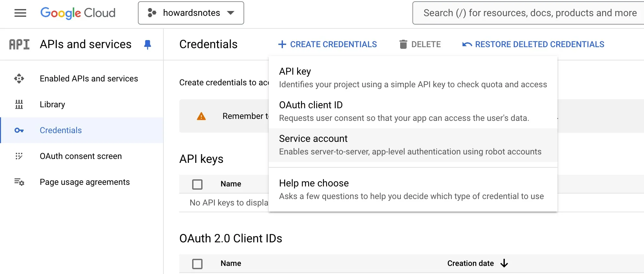
Task: Sort by Creation date arrow
Action: tap(504, 263)
